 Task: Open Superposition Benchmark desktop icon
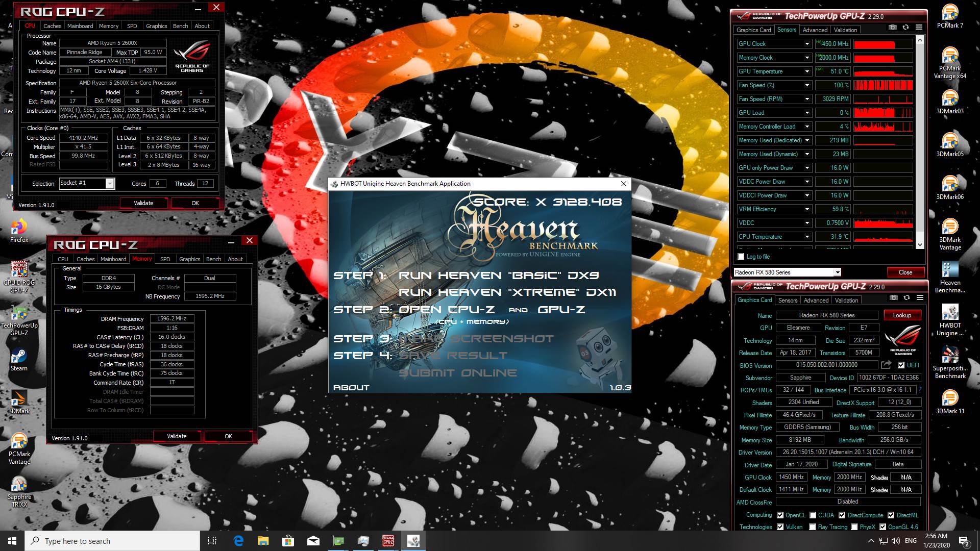click(x=950, y=363)
